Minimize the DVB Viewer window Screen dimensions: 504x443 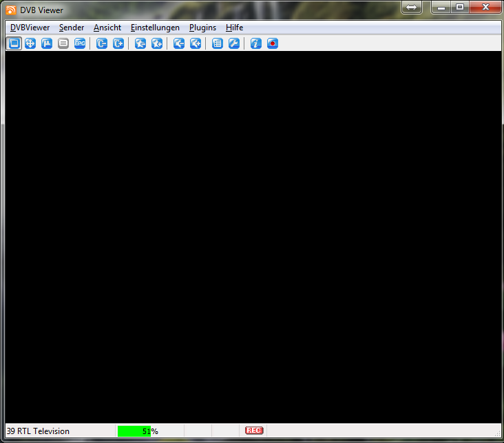441,7
